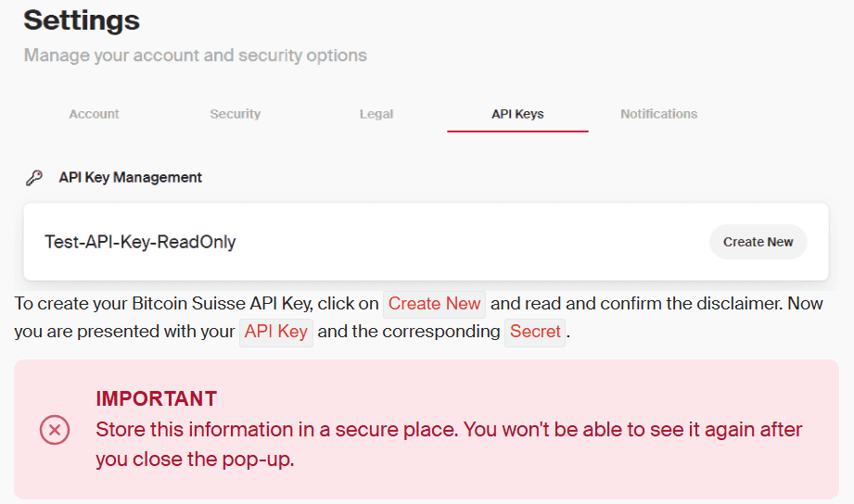
Task: Select the API Keys tab
Action: pos(517,114)
